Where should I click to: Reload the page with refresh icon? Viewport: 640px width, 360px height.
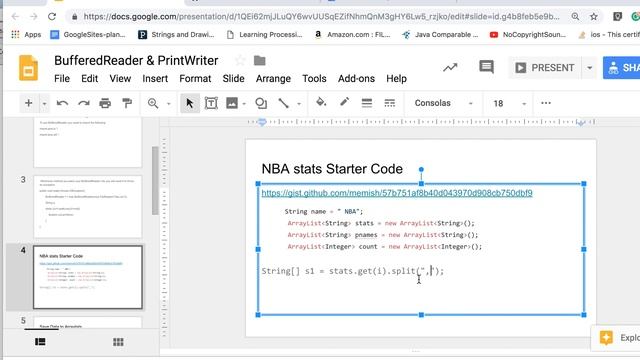(52, 17)
